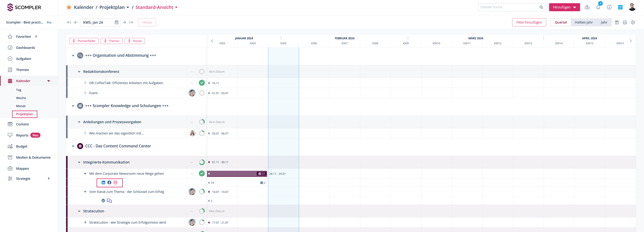Click the orange favorite star icon
The height and width of the screenshot is (232, 644).
(69, 7)
